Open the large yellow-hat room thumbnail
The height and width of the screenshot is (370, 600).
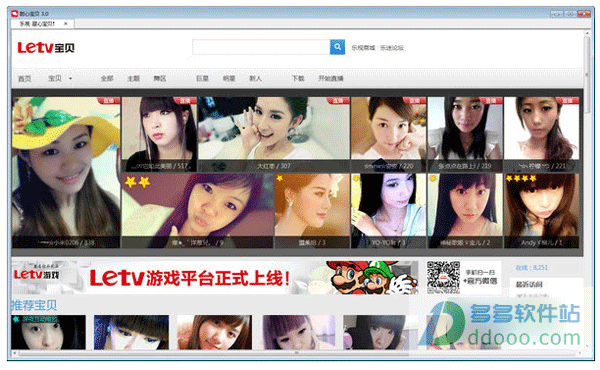click(66, 172)
